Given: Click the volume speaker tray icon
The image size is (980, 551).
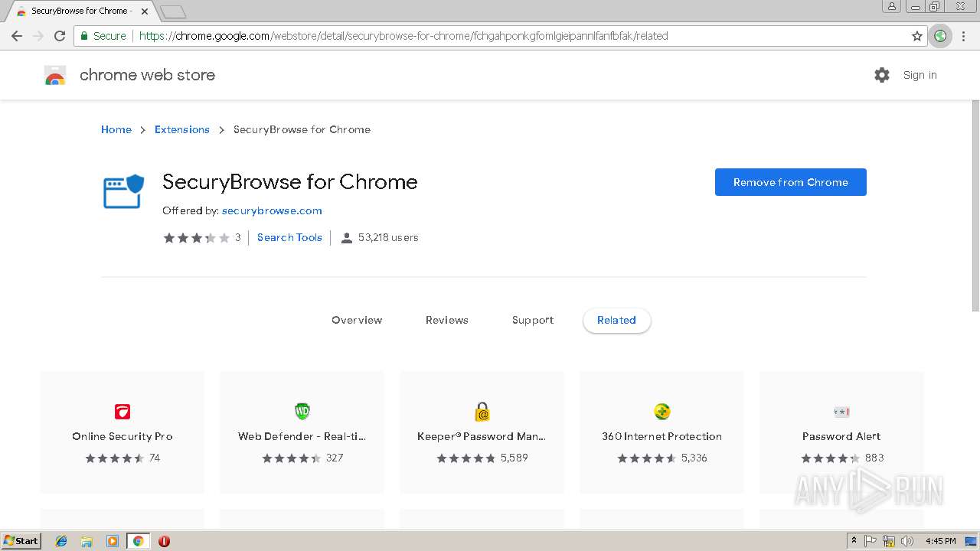Looking at the screenshot, I should point(907,541).
